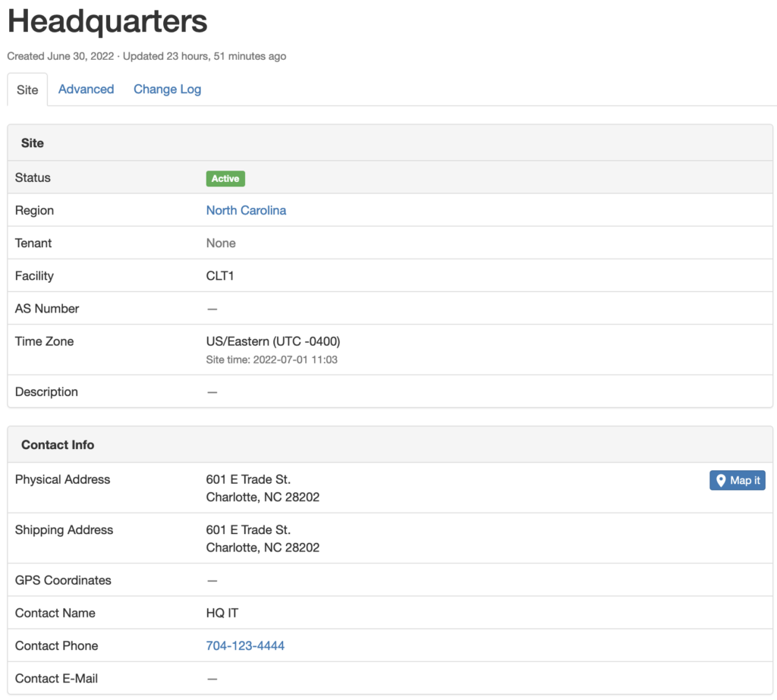Click the Contact Phone label

pos(56,645)
